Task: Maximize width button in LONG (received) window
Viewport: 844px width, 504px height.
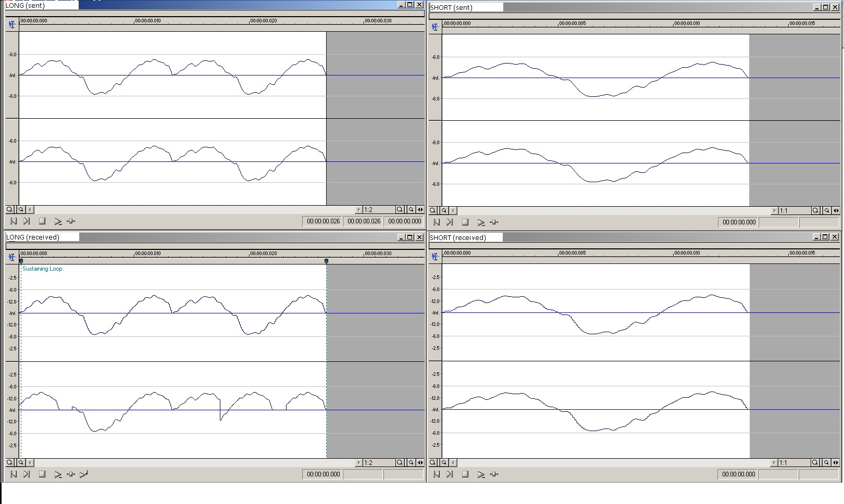Action: click(x=420, y=462)
